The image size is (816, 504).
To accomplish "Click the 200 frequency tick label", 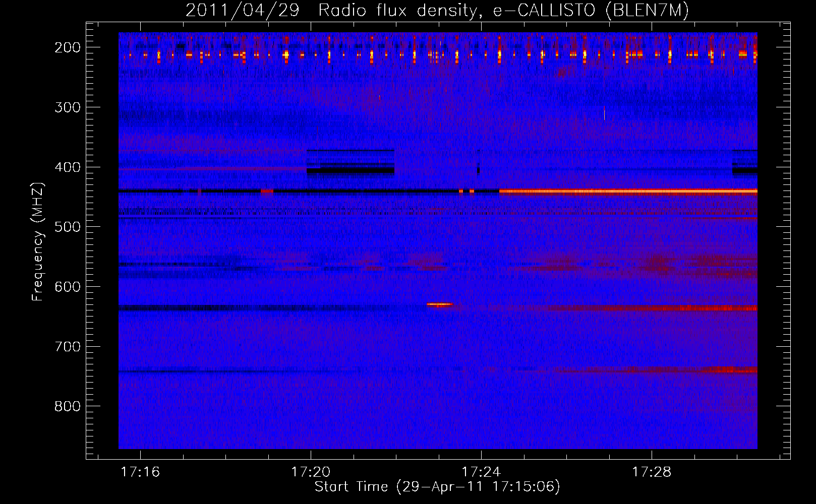I will point(68,47).
